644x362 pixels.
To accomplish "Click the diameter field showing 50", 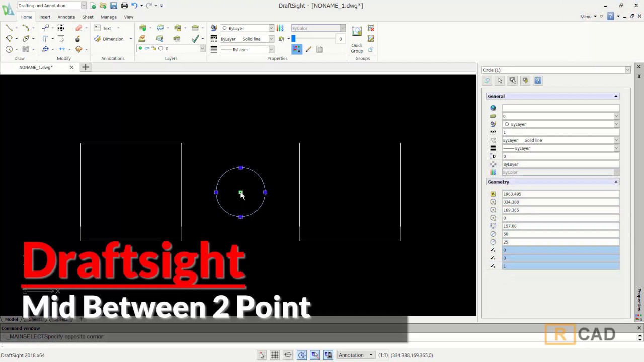I will tap(560, 234).
